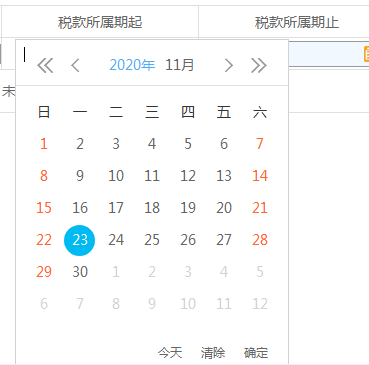Image resolution: width=369 pixels, height=365 pixels.
Task: Select November 11 in current month
Action: pos(152,176)
